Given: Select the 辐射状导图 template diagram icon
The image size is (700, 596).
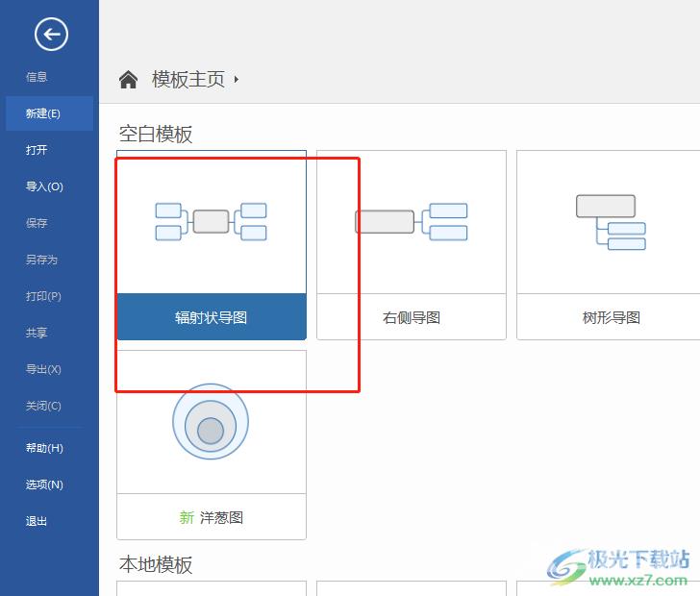Looking at the screenshot, I should [212, 221].
